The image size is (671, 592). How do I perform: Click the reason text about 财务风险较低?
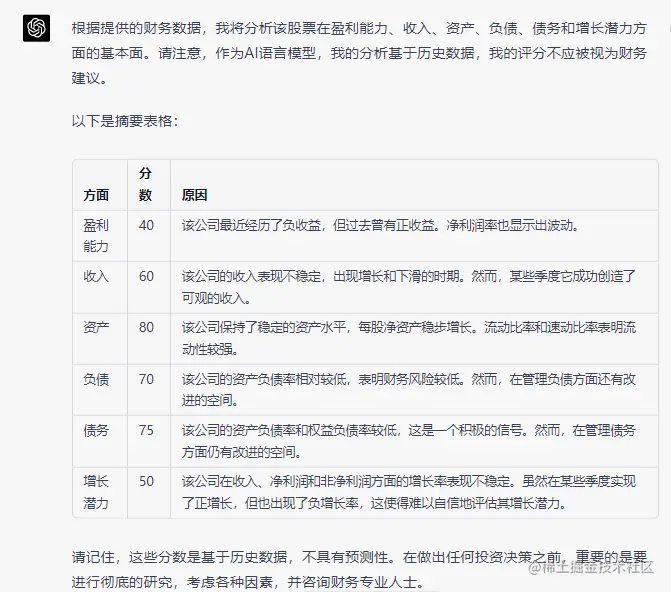coord(409,390)
